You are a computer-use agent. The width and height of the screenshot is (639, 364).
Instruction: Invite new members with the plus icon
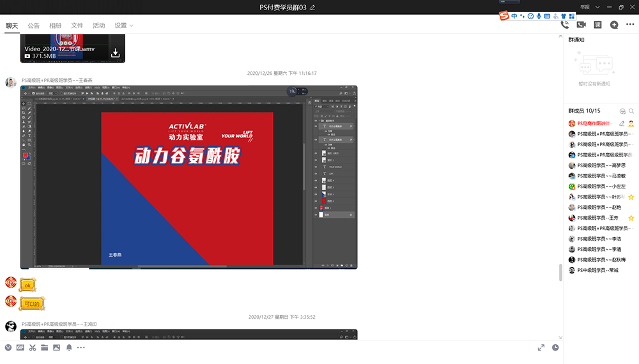(614, 25)
